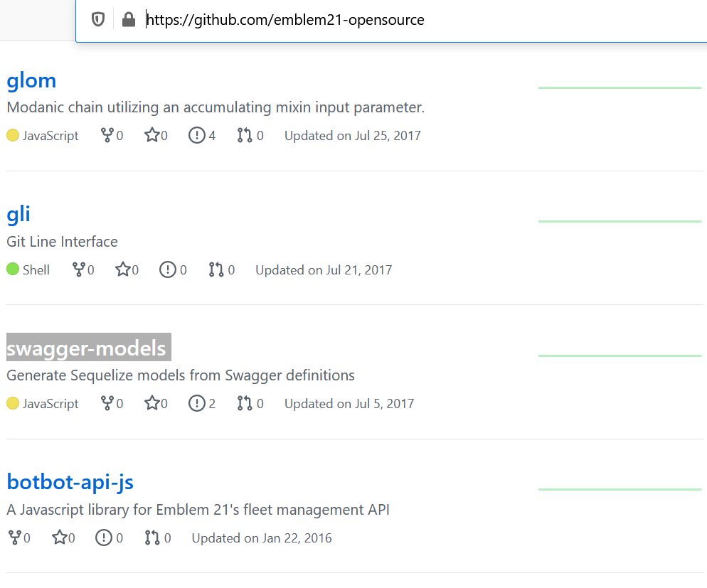This screenshot has width=707, height=588.
Task: Open the glom repository link
Action: (31, 80)
